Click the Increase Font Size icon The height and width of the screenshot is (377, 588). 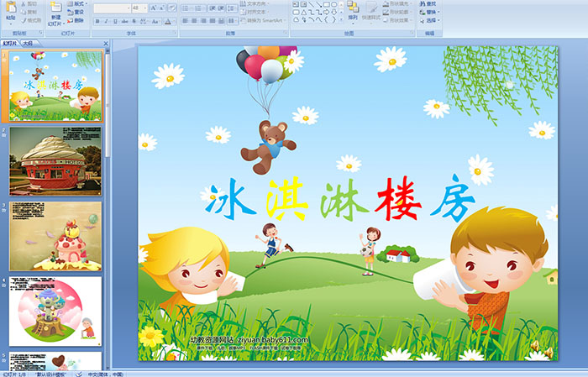pyautogui.click(x=152, y=8)
